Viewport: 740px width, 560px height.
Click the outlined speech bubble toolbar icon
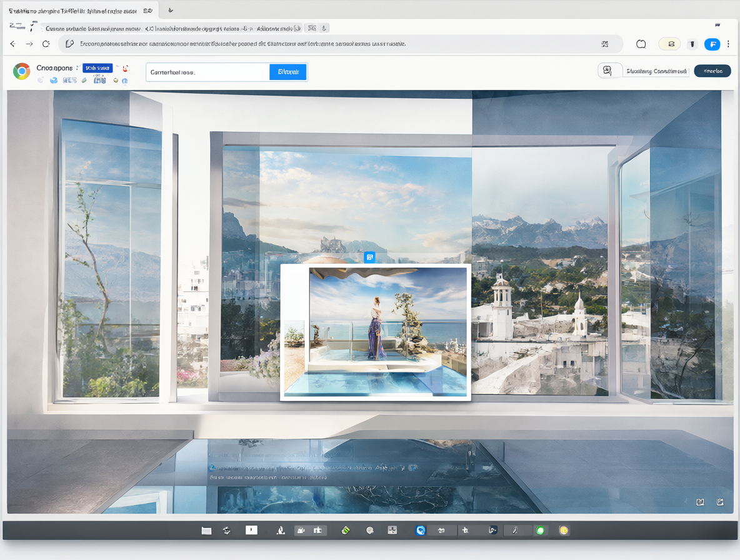pos(641,44)
